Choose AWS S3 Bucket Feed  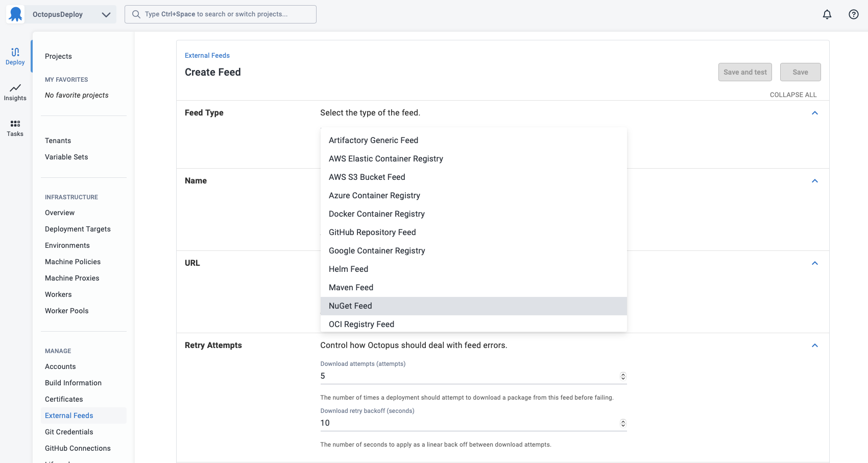(x=474, y=177)
